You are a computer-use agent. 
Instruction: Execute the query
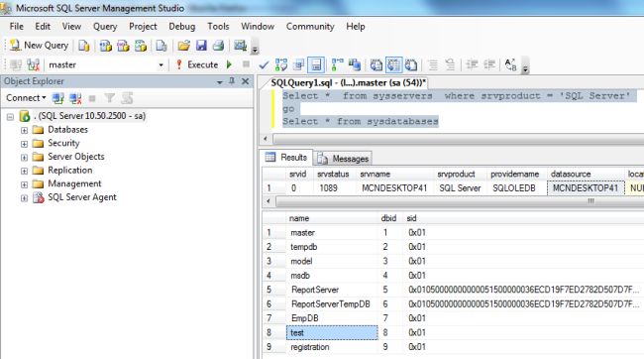tap(197, 64)
